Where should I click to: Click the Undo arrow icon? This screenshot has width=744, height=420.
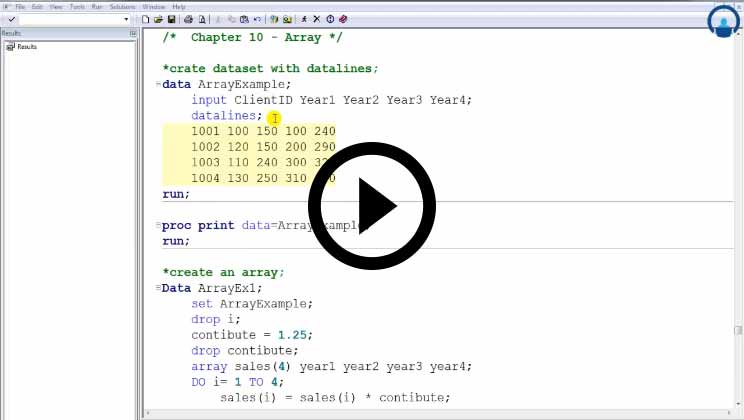(257, 19)
